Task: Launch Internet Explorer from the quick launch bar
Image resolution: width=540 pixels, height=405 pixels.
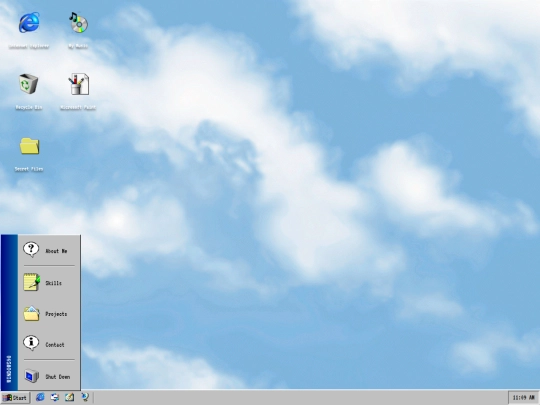Action: pos(40,397)
